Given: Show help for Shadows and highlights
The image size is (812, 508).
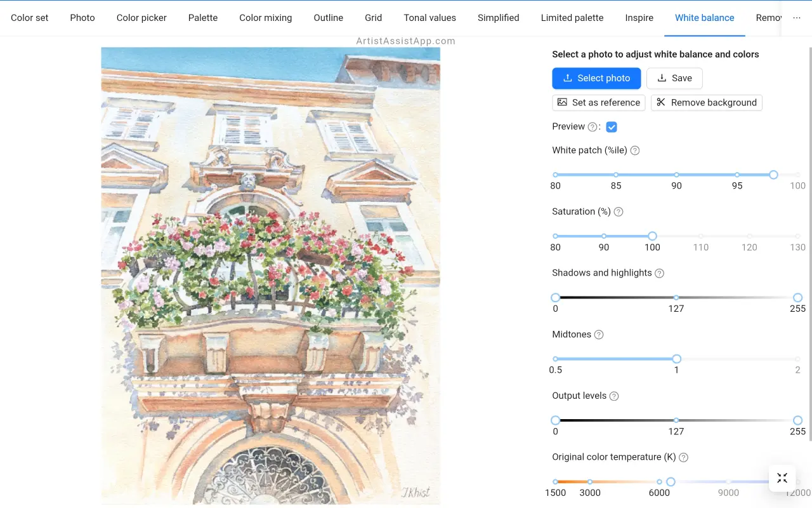Looking at the screenshot, I should tap(659, 274).
